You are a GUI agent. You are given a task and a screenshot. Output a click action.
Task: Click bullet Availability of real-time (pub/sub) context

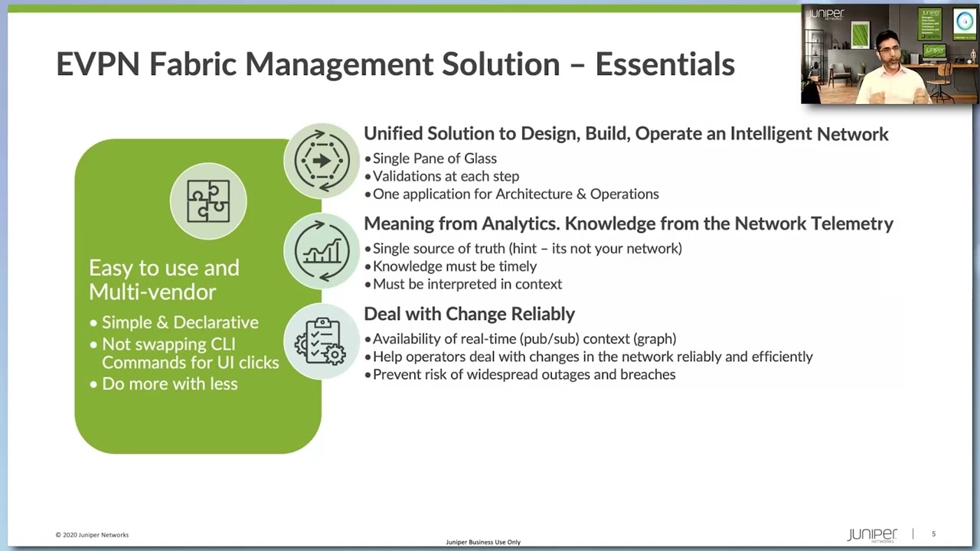(520, 338)
